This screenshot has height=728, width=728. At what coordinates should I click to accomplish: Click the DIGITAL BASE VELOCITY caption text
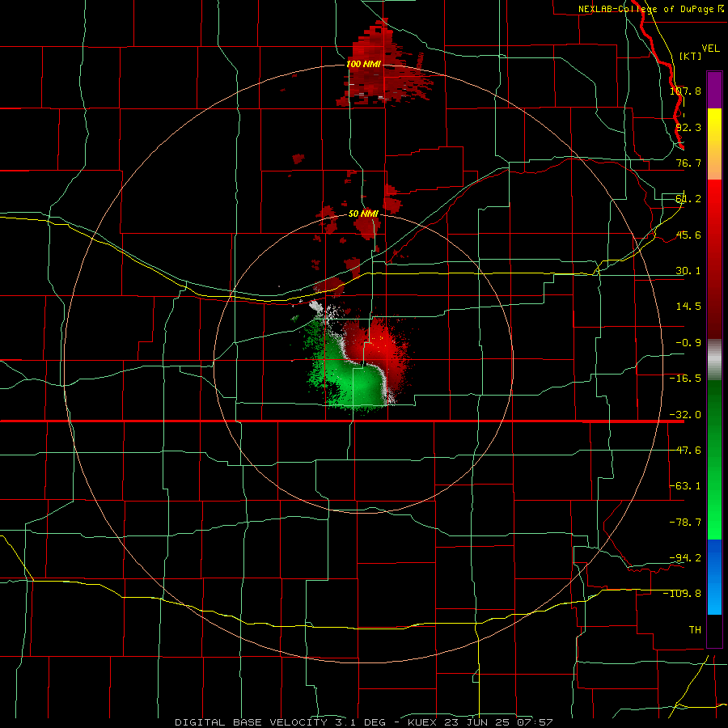(252, 722)
